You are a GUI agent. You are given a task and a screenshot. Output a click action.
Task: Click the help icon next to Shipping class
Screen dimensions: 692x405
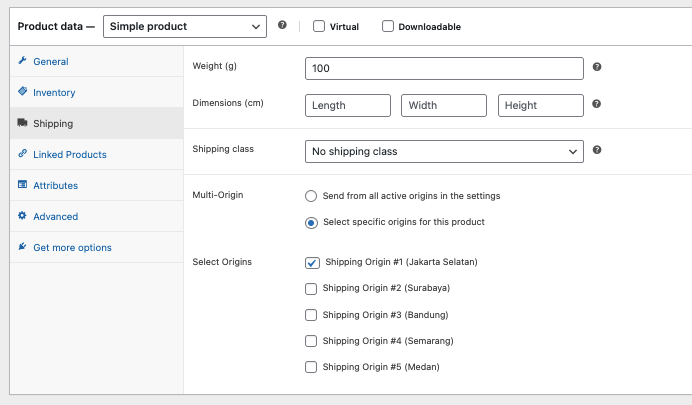click(597, 150)
